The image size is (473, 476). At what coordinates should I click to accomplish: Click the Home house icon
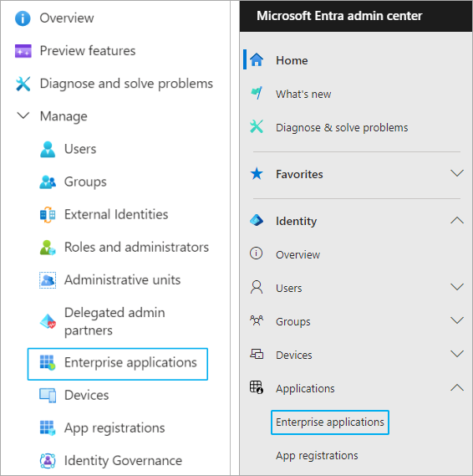pos(257,59)
